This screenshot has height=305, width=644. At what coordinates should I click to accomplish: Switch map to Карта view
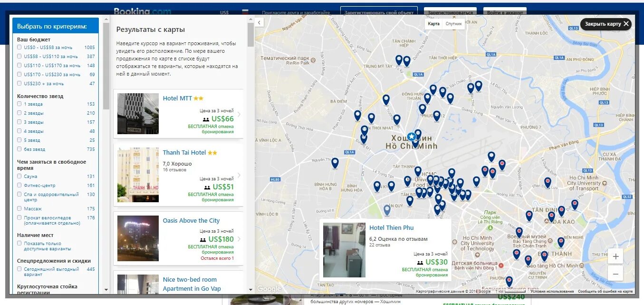tap(433, 24)
